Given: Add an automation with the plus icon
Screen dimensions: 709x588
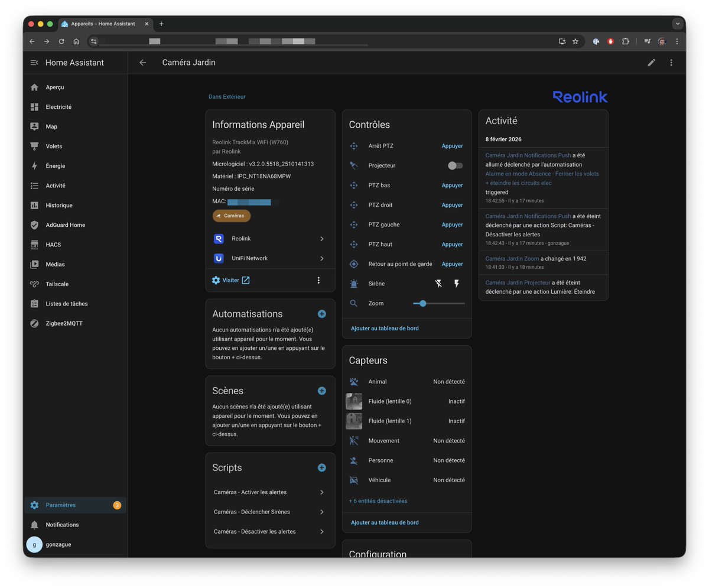Looking at the screenshot, I should [321, 314].
